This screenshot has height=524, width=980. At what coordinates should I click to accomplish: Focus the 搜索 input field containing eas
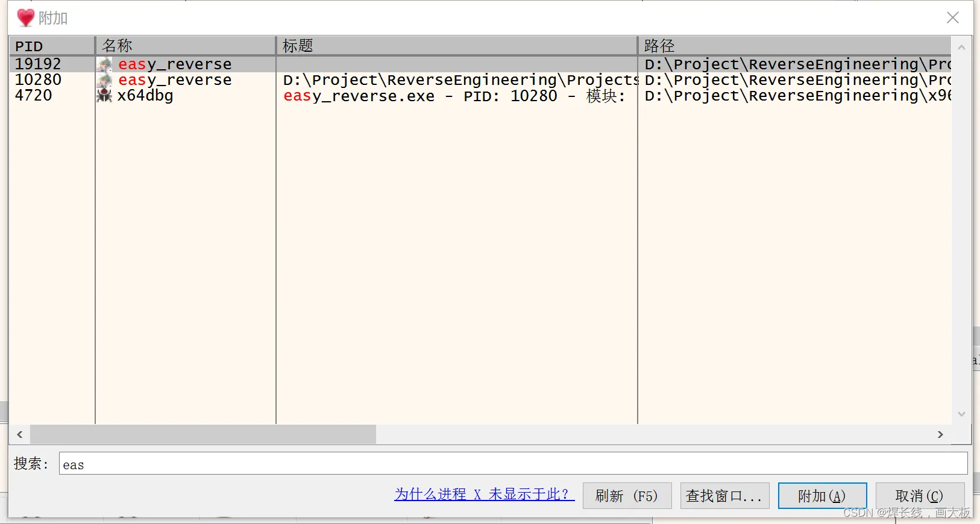point(512,464)
